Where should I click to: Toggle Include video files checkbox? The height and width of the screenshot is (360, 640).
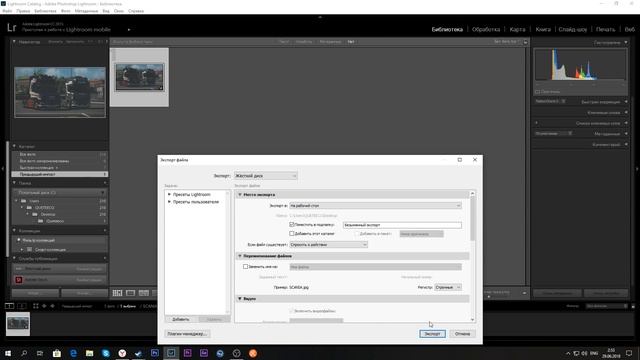tap(291, 311)
